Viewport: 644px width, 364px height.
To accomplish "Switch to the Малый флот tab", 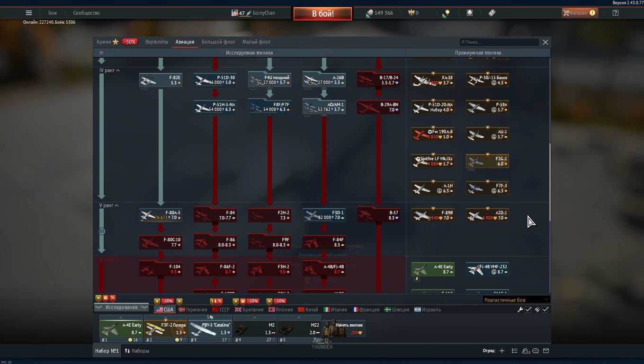I will [x=256, y=42].
